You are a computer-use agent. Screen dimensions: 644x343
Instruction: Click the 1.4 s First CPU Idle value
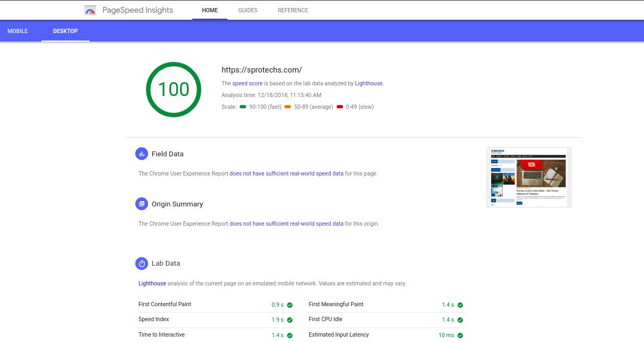pos(448,320)
